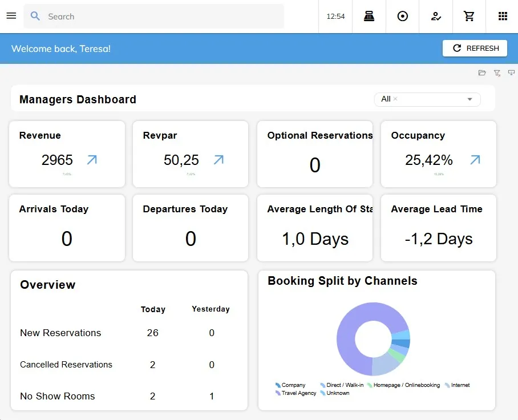Open the guest check-in icon
518x420 pixels.
(x=436, y=16)
